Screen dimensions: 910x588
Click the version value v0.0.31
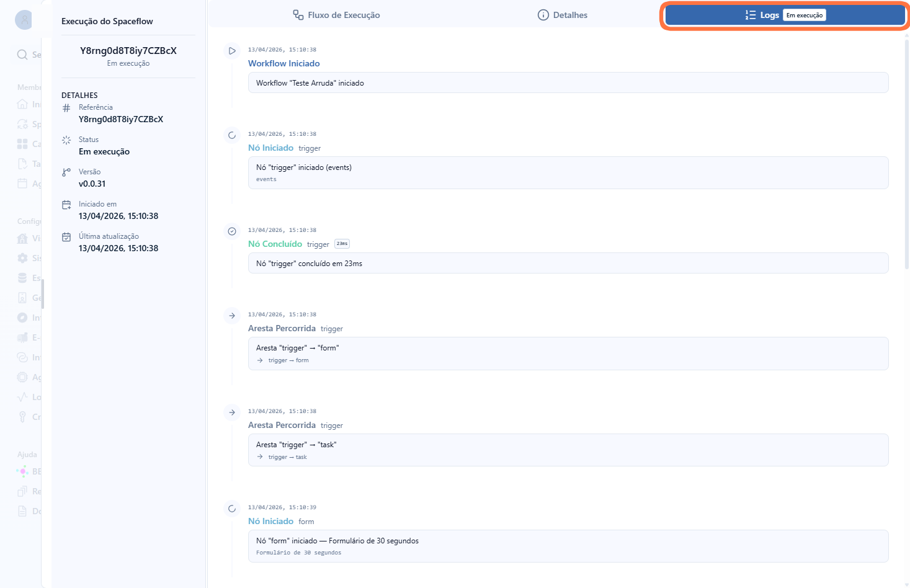click(92, 184)
